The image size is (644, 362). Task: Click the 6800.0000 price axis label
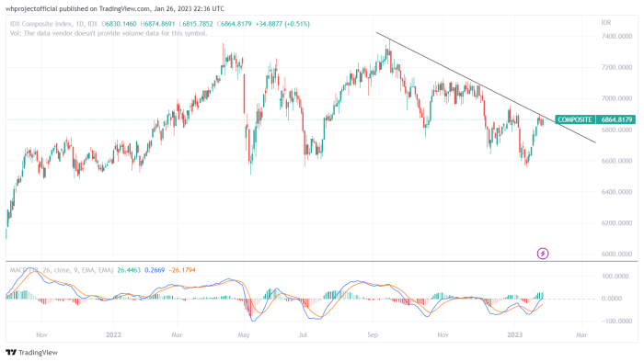(x=616, y=130)
